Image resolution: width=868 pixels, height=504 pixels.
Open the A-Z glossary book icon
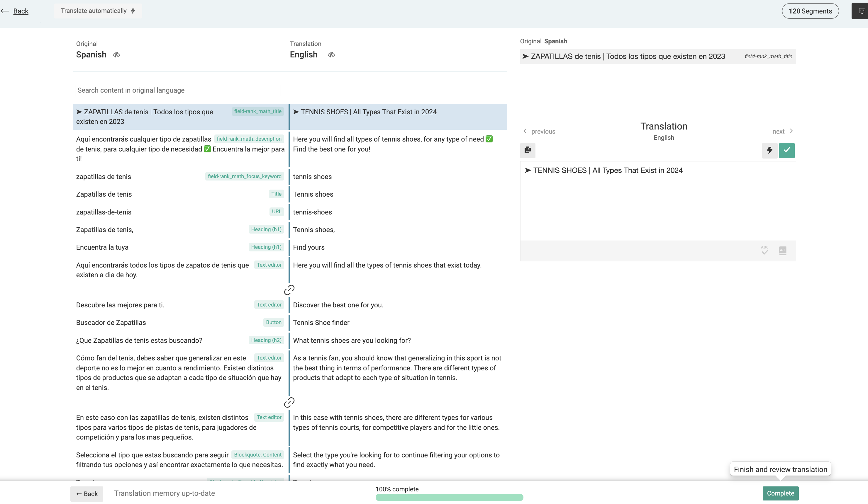[x=782, y=250]
